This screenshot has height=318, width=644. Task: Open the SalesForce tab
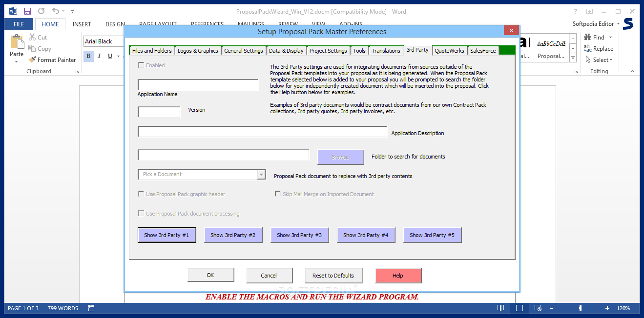483,51
